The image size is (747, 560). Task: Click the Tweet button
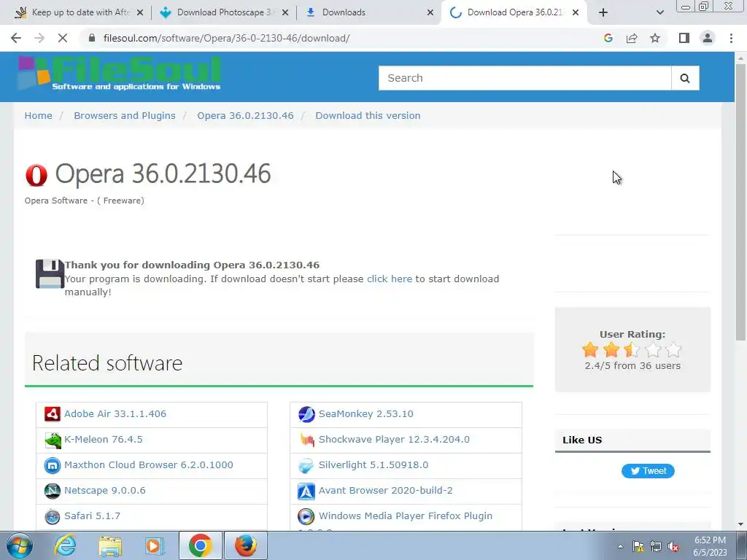point(648,471)
